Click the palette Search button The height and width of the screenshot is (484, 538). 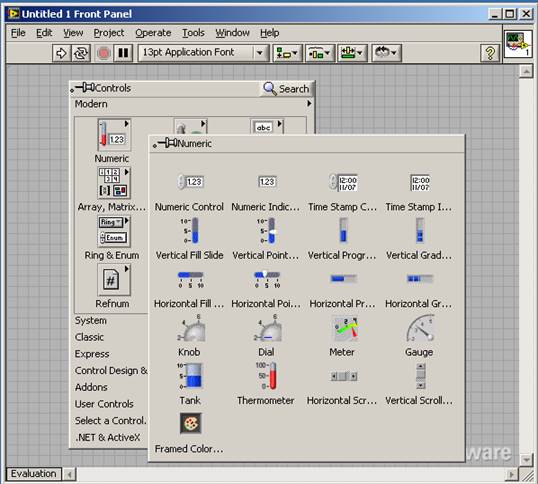tap(286, 89)
